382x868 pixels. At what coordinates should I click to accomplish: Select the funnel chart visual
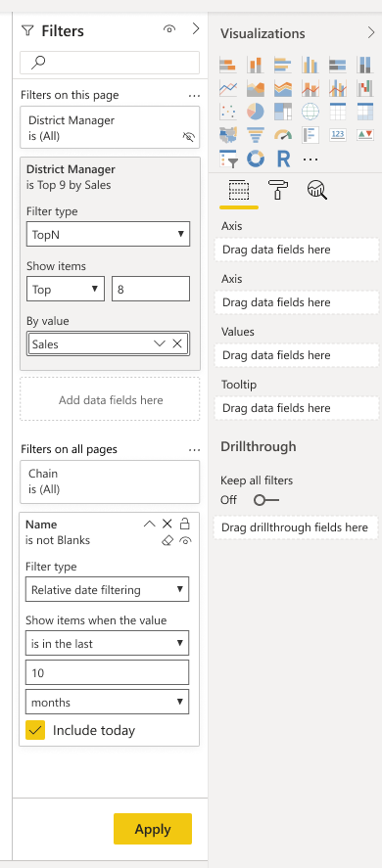tap(255, 135)
